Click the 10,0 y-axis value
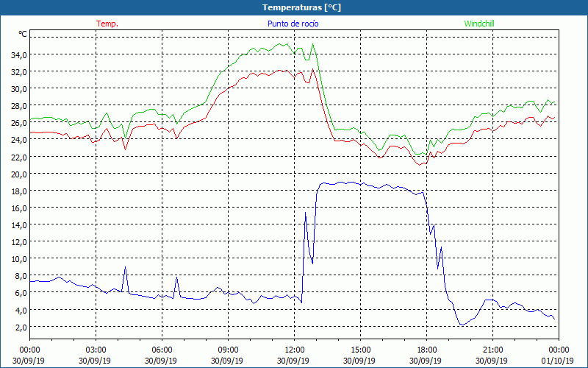 point(19,259)
